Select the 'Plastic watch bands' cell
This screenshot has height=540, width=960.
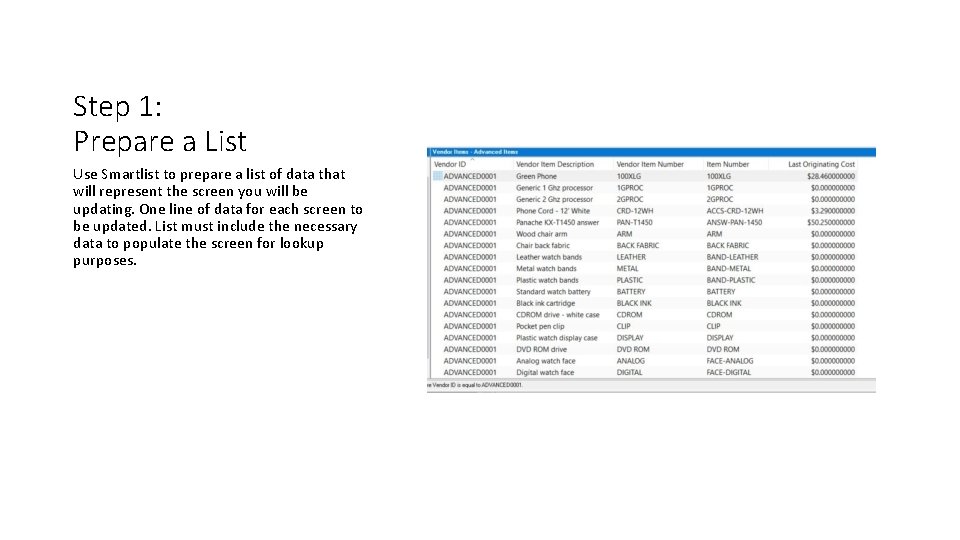[x=547, y=280]
